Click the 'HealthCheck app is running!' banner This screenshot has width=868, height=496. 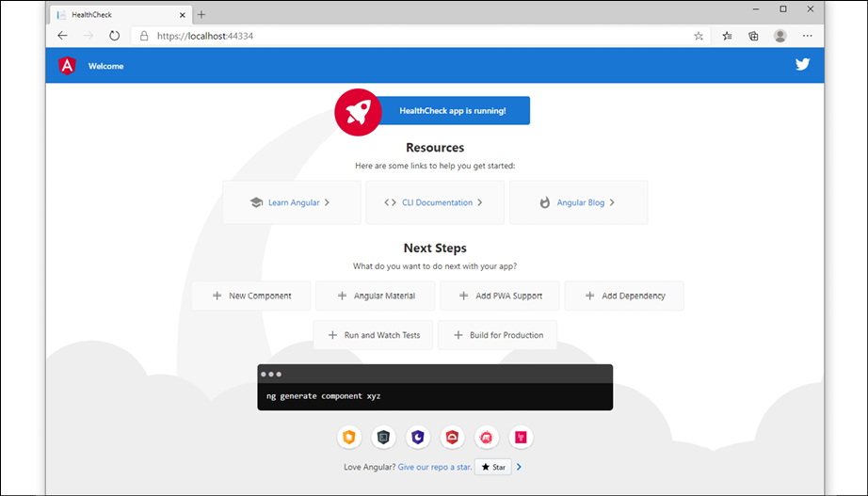(453, 111)
